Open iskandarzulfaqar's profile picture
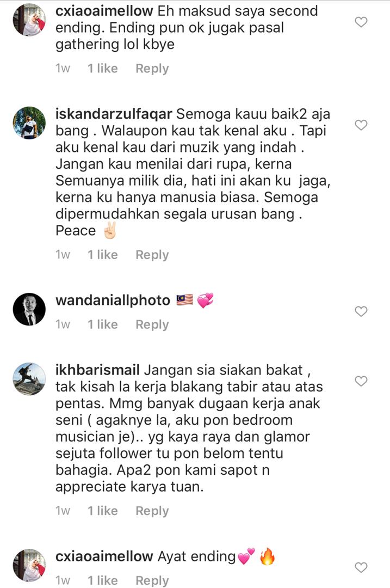The image size is (390, 588). [29, 123]
